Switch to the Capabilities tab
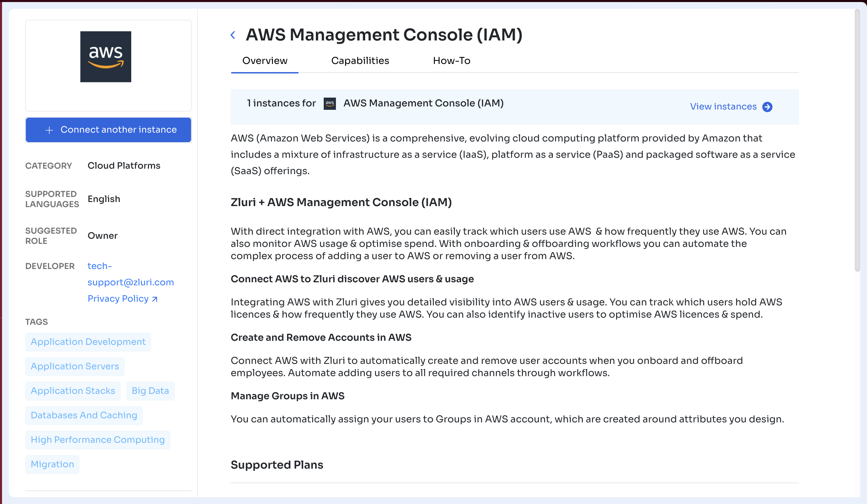The image size is (867, 504). (360, 61)
